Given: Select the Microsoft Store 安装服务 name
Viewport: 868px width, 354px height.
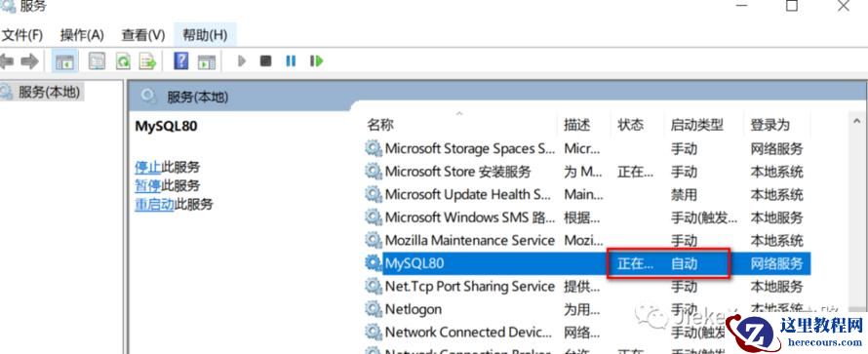Looking at the screenshot, I should pos(457,172).
